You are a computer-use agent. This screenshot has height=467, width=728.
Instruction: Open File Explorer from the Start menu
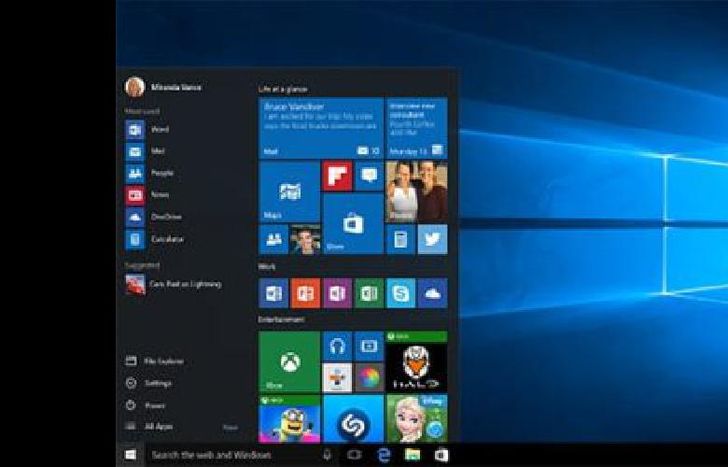pos(155,361)
